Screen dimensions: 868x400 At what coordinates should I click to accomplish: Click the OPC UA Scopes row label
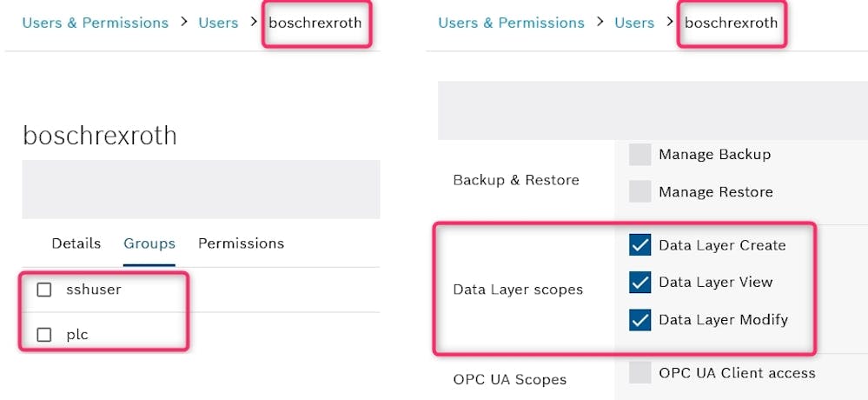coord(510,380)
